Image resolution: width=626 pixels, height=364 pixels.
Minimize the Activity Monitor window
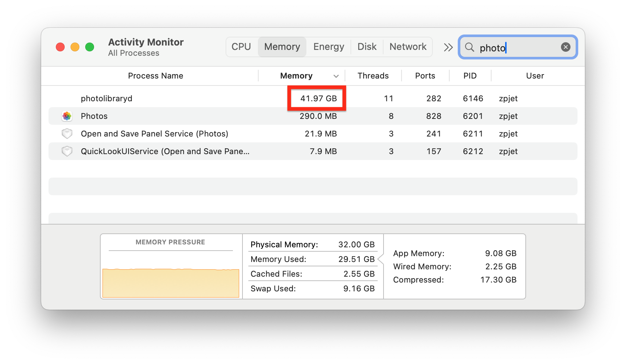click(75, 47)
